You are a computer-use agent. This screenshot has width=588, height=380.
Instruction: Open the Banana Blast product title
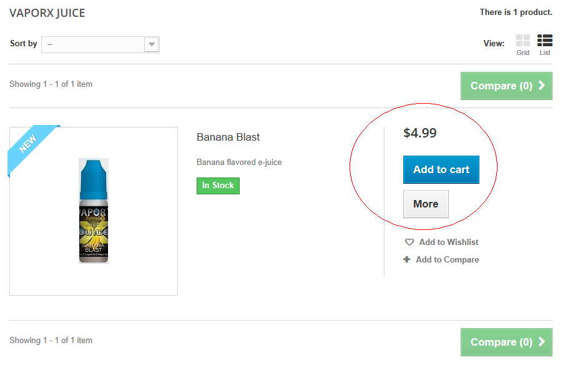click(x=228, y=137)
